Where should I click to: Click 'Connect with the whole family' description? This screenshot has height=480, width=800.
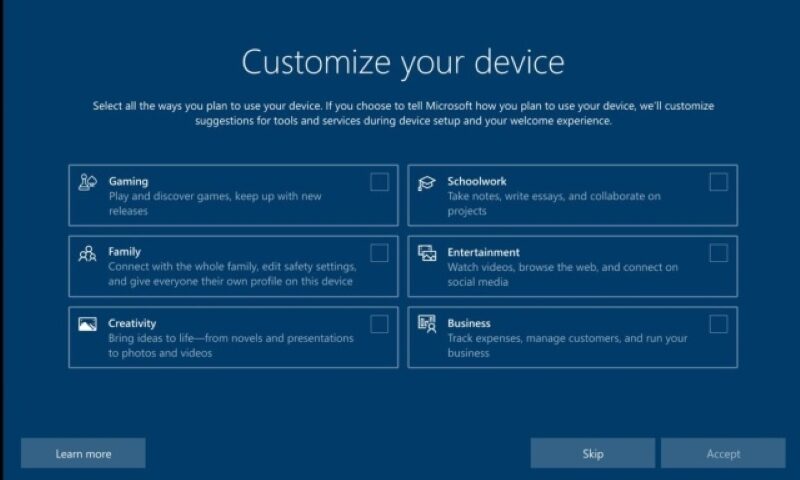(232, 274)
